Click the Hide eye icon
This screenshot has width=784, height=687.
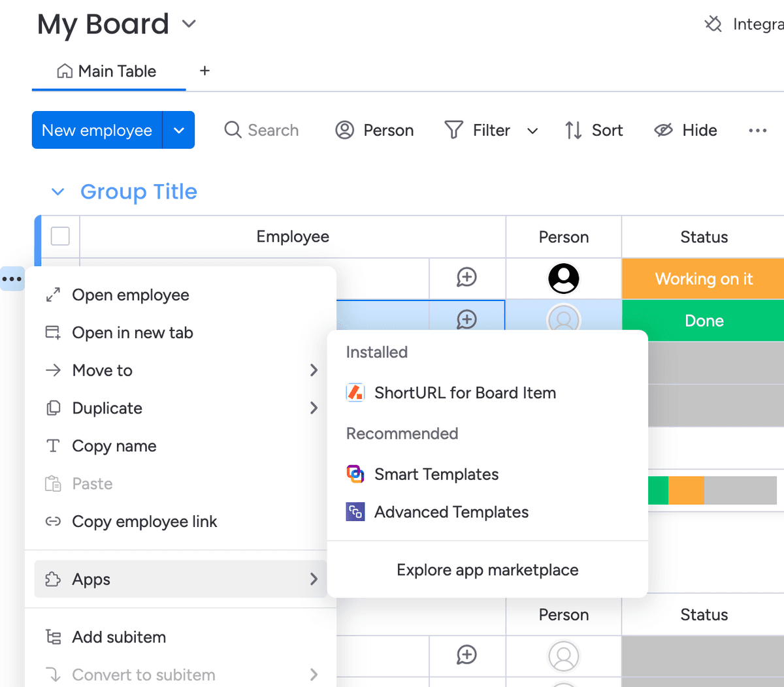(x=663, y=130)
